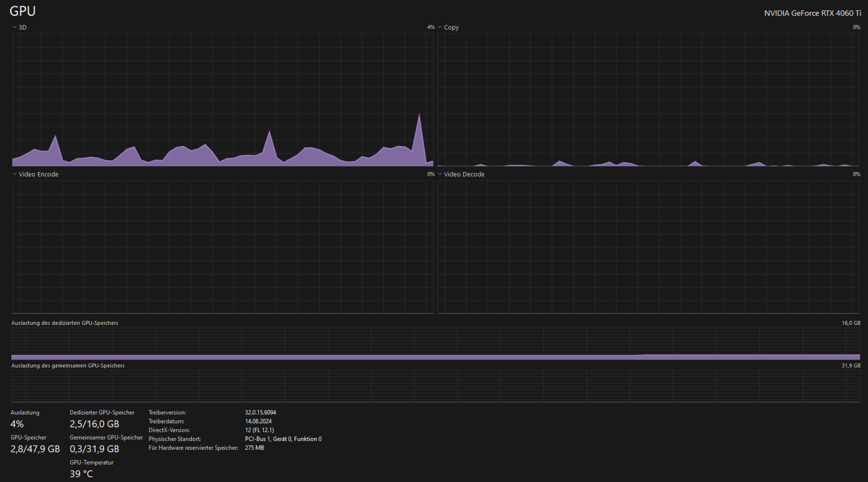This screenshot has height=482, width=868.
Task: Expand the Video Encode engine selector
Action: point(15,174)
